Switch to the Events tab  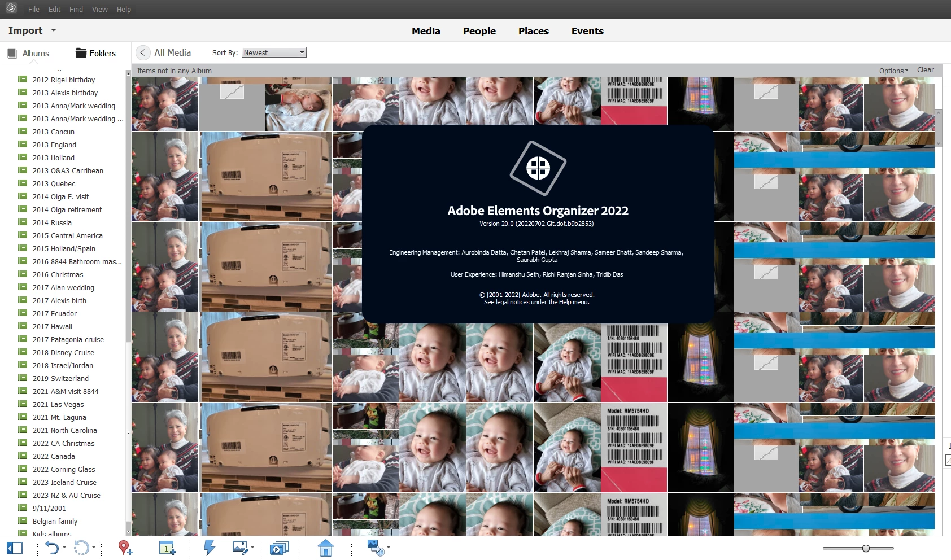tap(587, 31)
